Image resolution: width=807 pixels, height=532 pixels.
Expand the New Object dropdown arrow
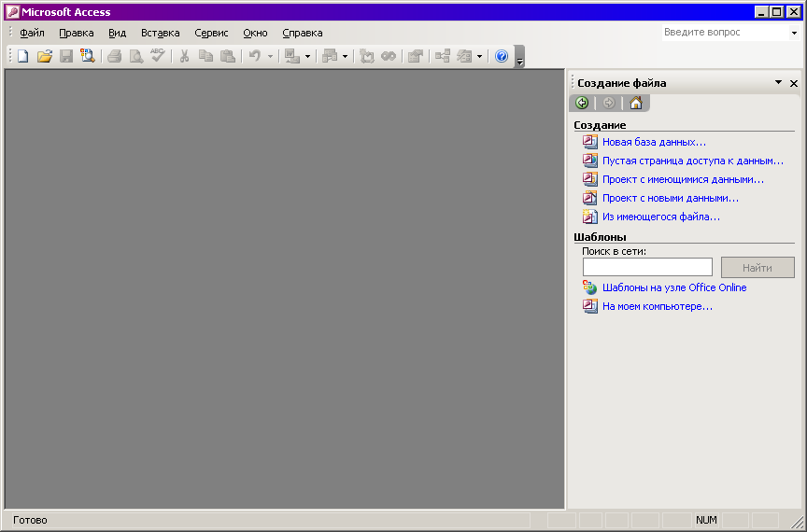(480, 56)
